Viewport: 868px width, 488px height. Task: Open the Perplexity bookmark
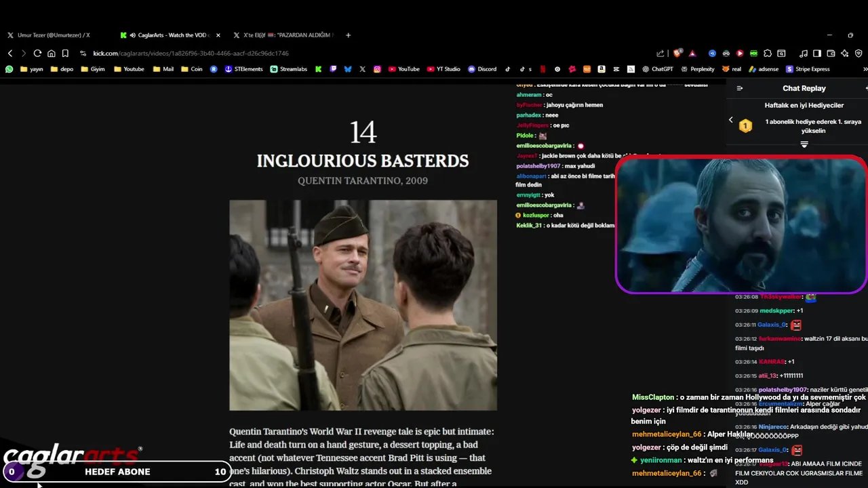[x=698, y=69]
